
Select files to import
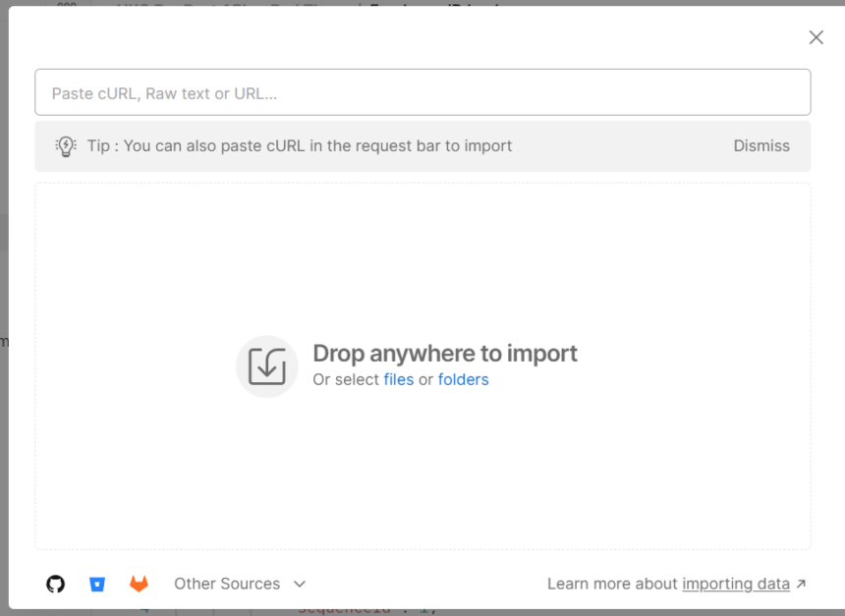[x=399, y=379]
